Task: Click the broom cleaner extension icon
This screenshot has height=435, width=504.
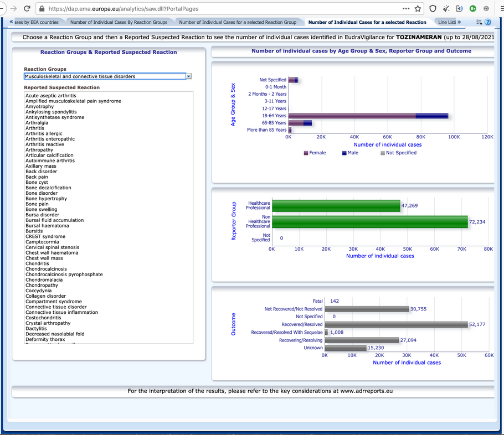Action: (x=446, y=9)
